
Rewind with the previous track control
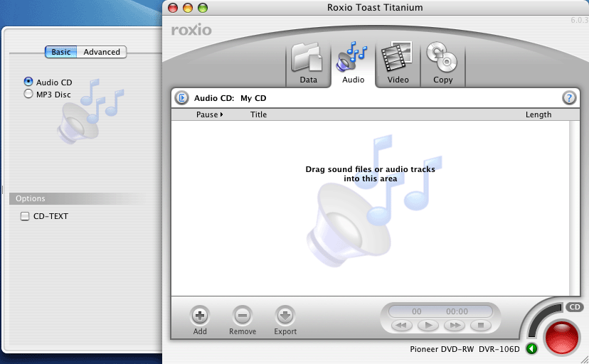(401, 325)
